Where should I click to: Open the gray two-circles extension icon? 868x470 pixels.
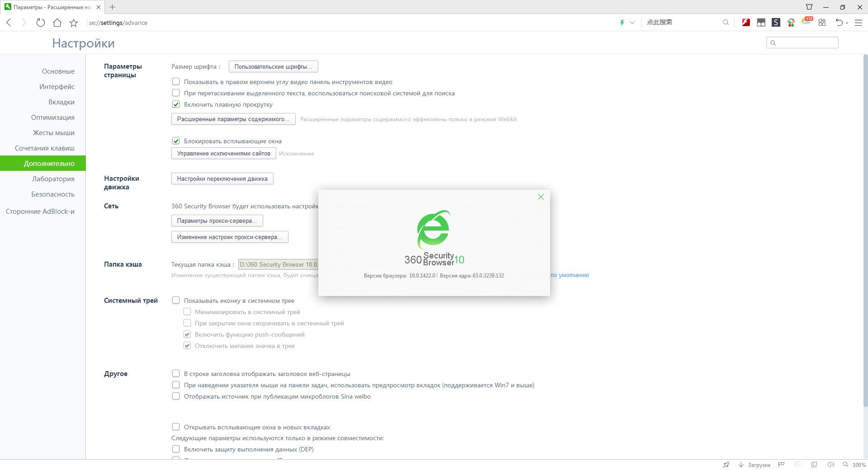coord(761,23)
